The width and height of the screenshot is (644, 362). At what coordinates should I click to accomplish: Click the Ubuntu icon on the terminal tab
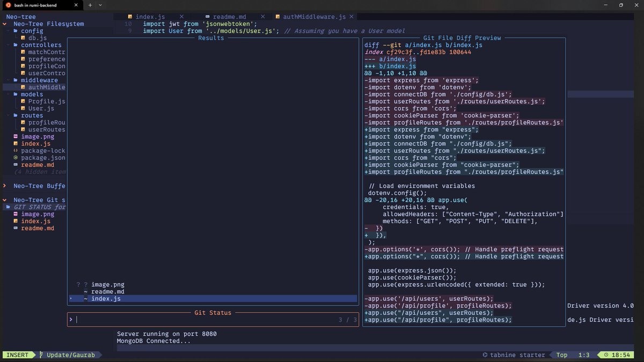pos(8,5)
